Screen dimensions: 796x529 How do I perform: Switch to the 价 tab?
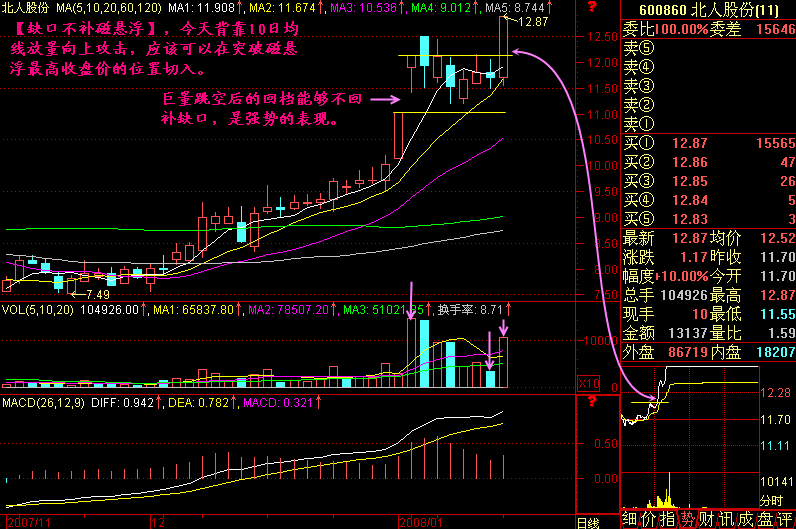pyautogui.click(x=650, y=518)
